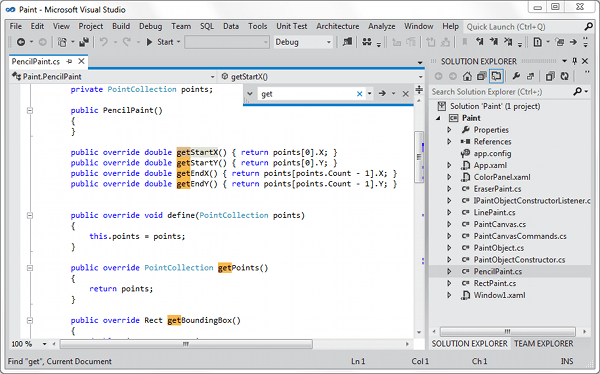This screenshot has height=374, width=600.
Task: Clear the find box text with X
Action: point(359,94)
